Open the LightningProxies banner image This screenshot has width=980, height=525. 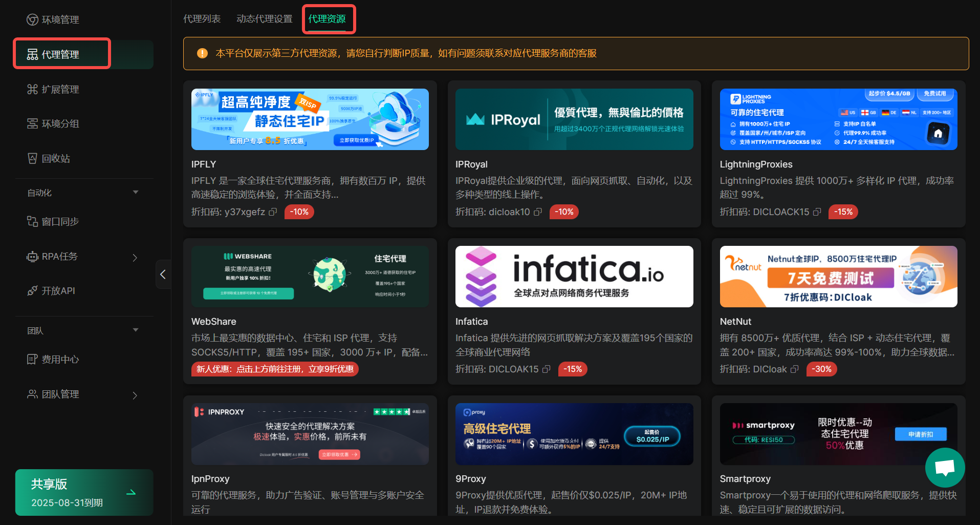tap(838, 119)
